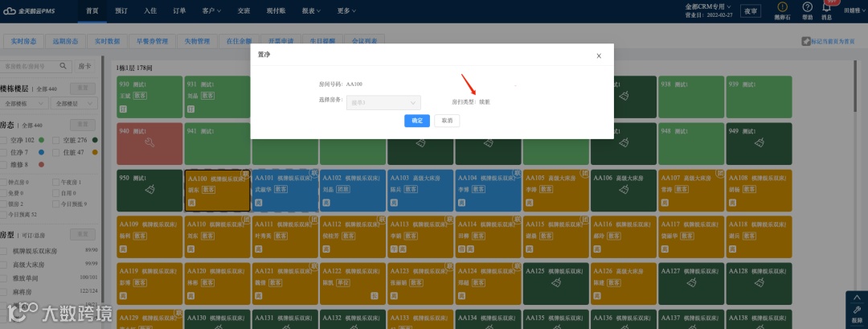Expand the 更多 menu in the top bar
Screen dimensions: 868x329
point(346,10)
